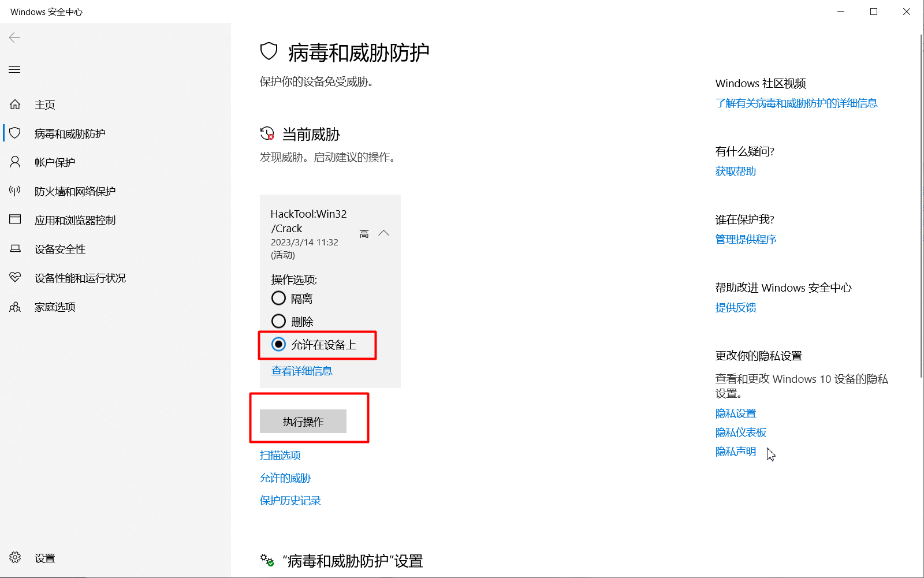Close the Windows 安全中心 window

(x=907, y=12)
